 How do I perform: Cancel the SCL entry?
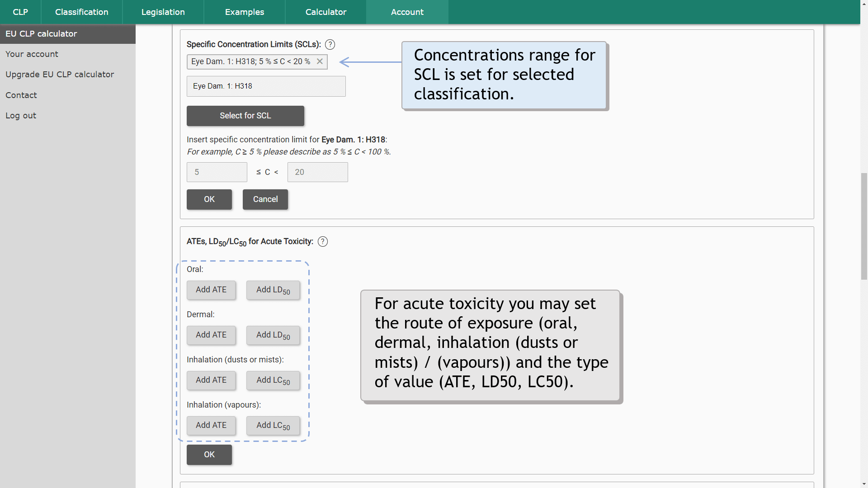(265, 199)
